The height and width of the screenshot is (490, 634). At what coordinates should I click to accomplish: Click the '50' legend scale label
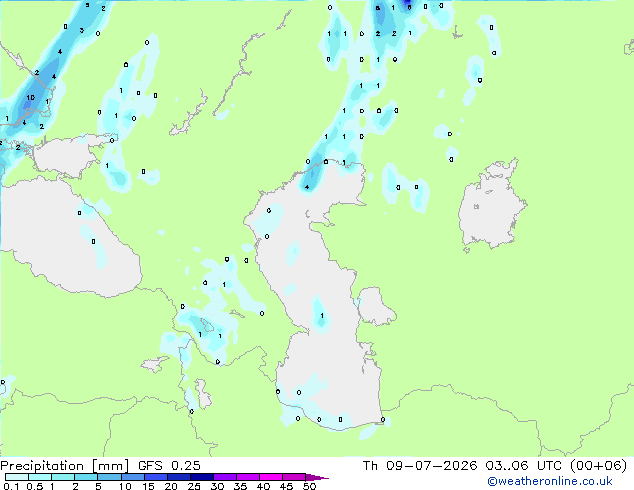(x=309, y=486)
